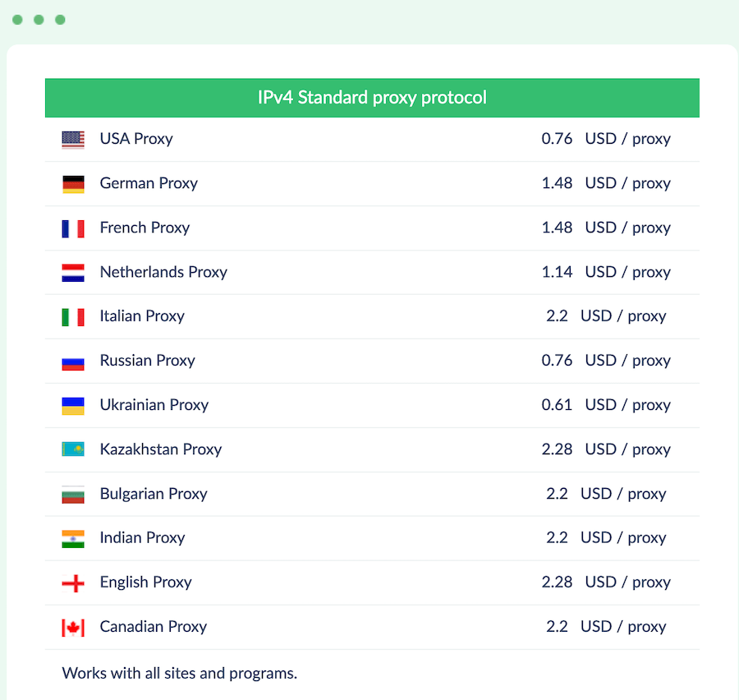Click the Russian flag icon
This screenshot has width=739, height=700.
coord(73,362)
